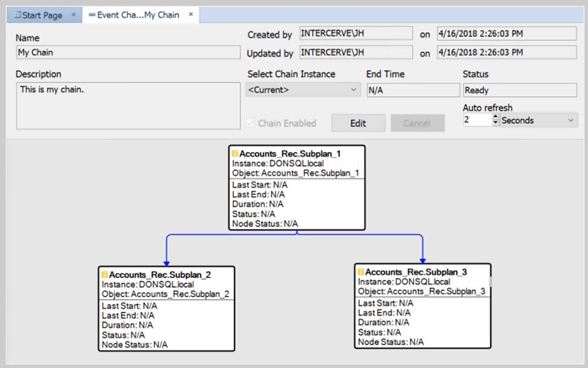Select the Event Cha...My Chain tab
The height and width of the screenshot is (368, 588).
tap(138, 15)
